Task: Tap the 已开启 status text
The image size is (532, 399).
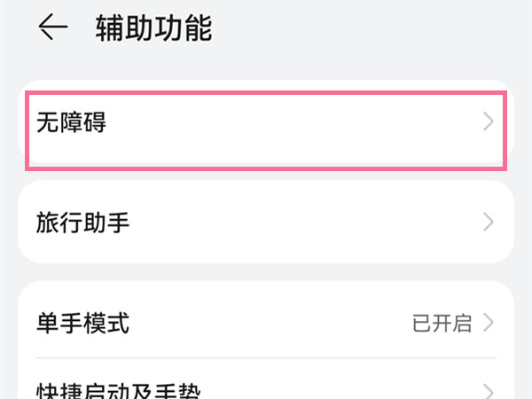Action: [x=442, y=323]
